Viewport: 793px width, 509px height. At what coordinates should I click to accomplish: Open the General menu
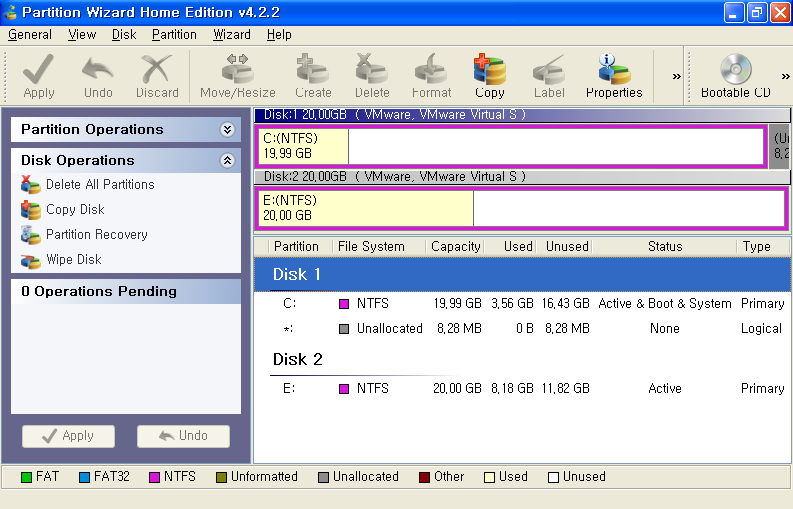30,34
